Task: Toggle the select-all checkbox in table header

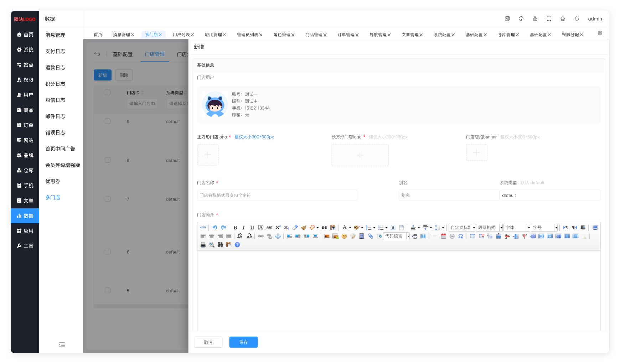Action: point(108,93)
